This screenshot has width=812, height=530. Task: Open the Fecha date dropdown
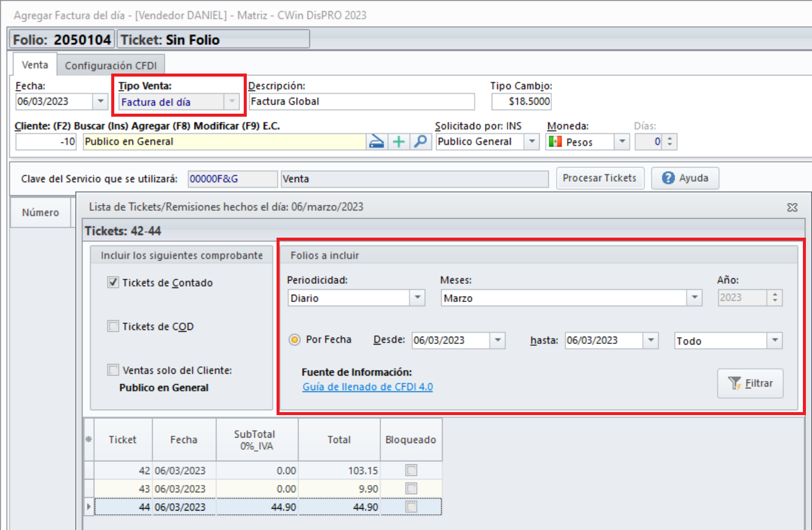(x=100, y=102)
